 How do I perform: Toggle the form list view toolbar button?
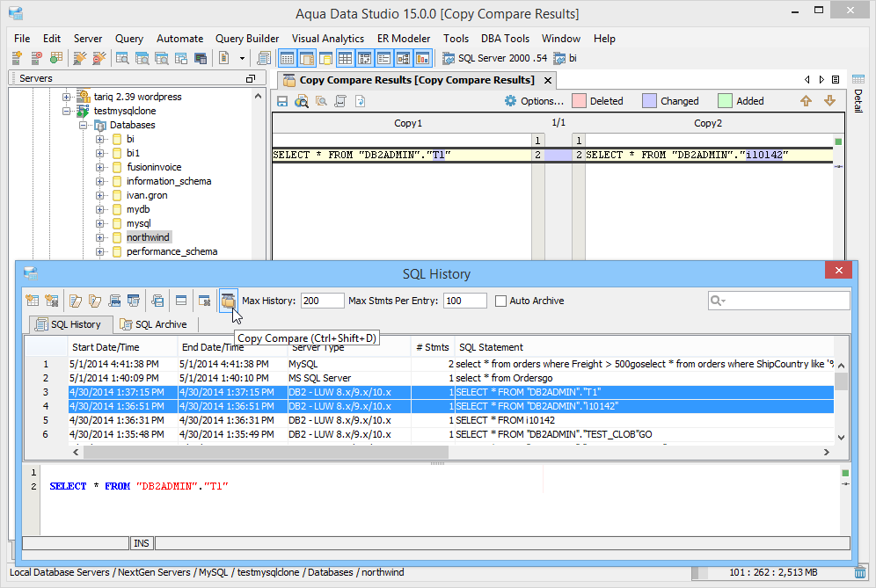[383, 58]
